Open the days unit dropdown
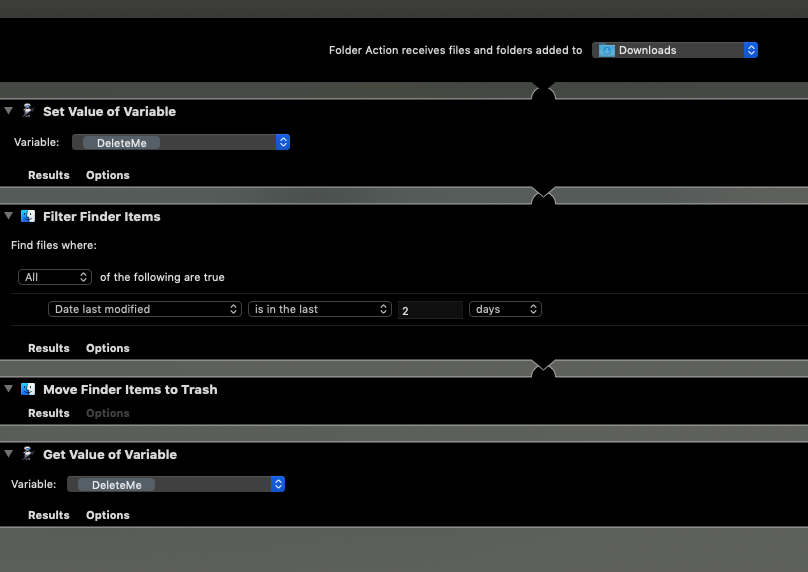 coord(505,309)
